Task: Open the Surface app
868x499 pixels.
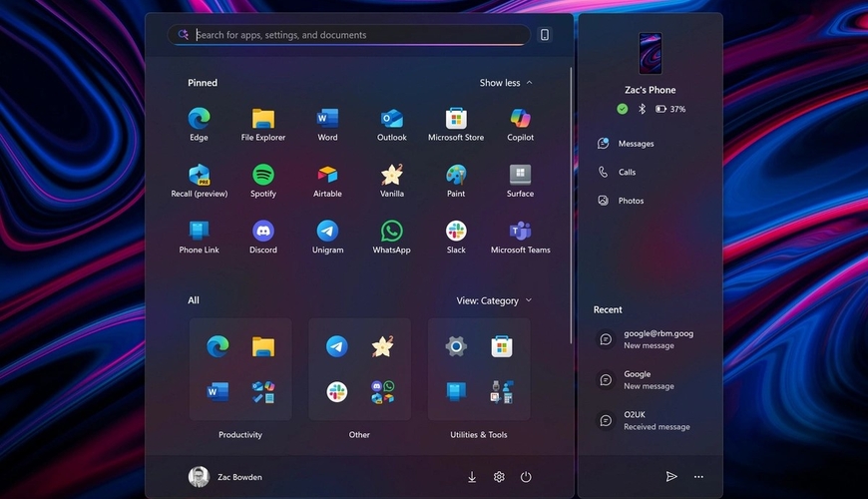Action: pos(520,181)
